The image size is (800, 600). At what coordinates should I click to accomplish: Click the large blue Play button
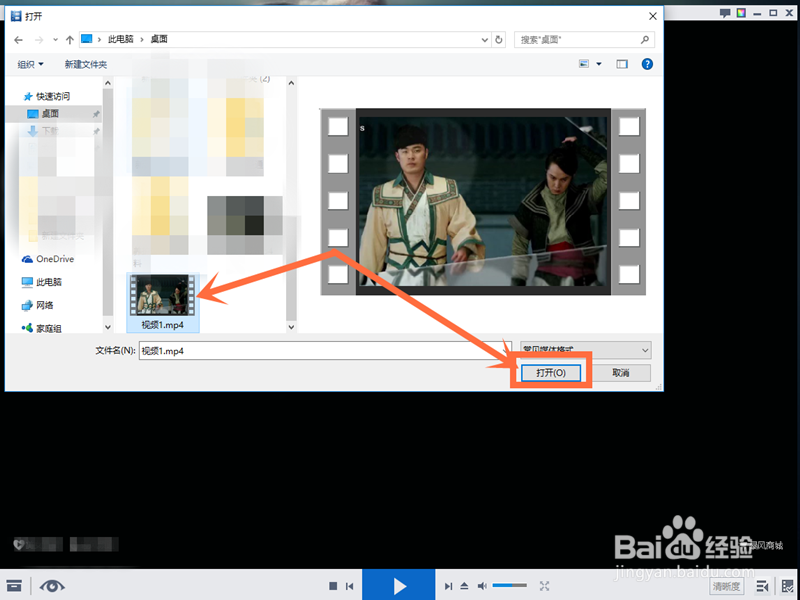point(398,585)
